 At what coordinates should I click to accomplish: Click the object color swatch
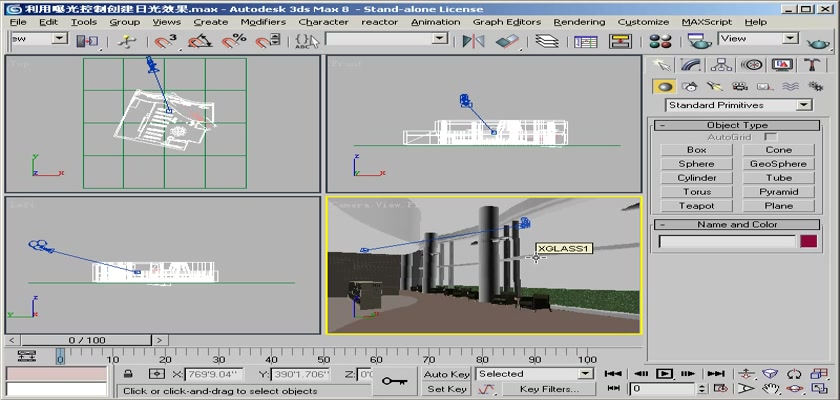tap(808, 241)
